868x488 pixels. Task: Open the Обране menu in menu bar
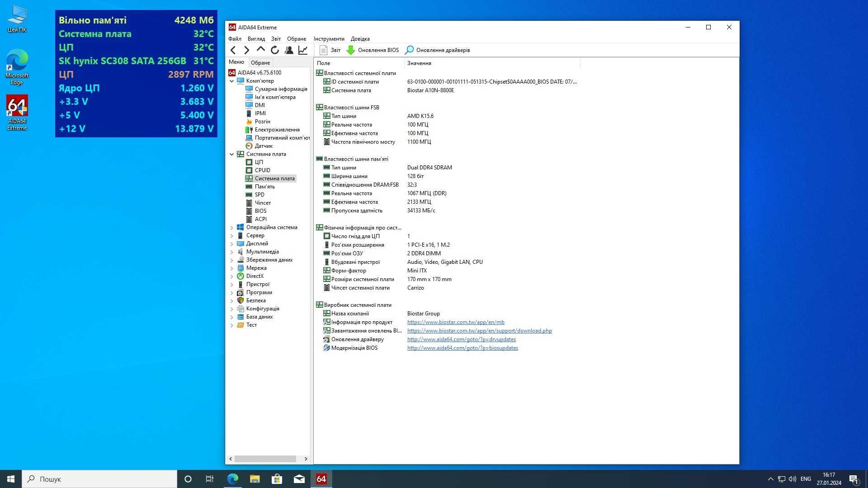tap(297, 39)
